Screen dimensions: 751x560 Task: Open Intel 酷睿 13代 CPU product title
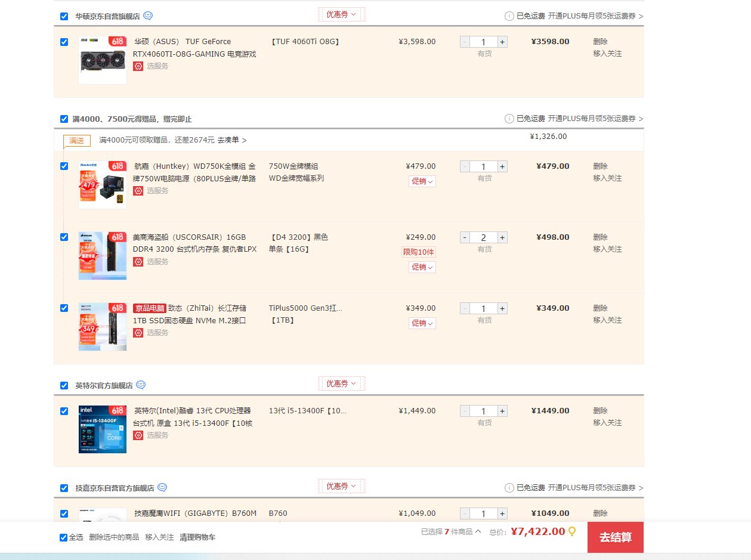[195, 417]
